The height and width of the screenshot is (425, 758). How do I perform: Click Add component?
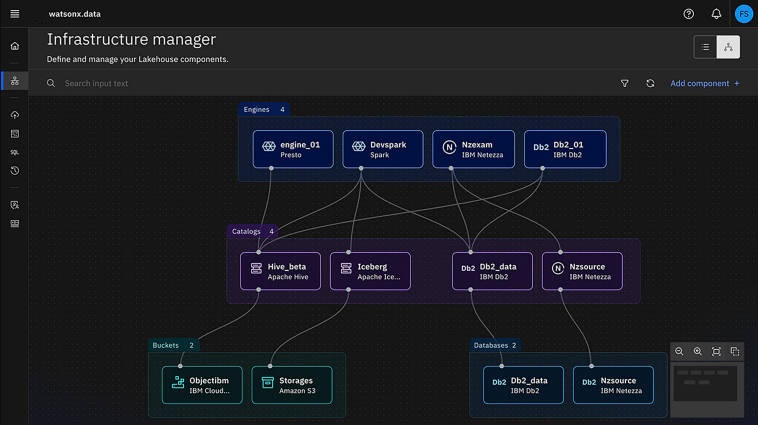705,83
